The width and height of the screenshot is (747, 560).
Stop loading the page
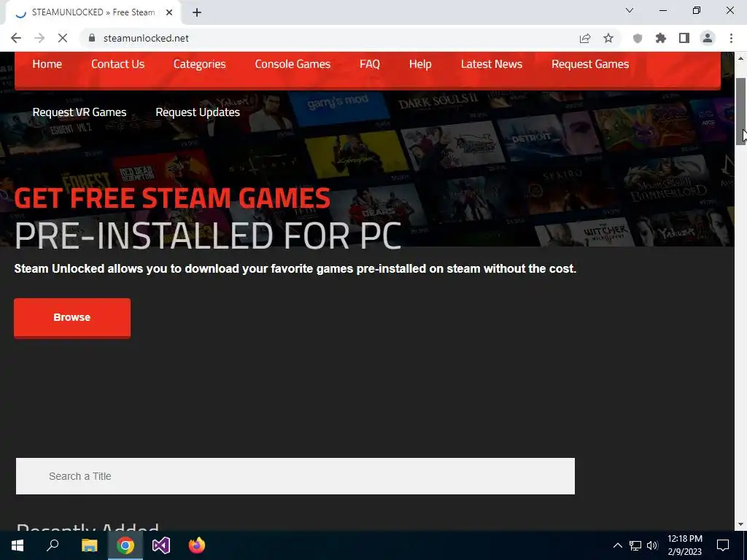pyautogui.click(x=63, y=38)
